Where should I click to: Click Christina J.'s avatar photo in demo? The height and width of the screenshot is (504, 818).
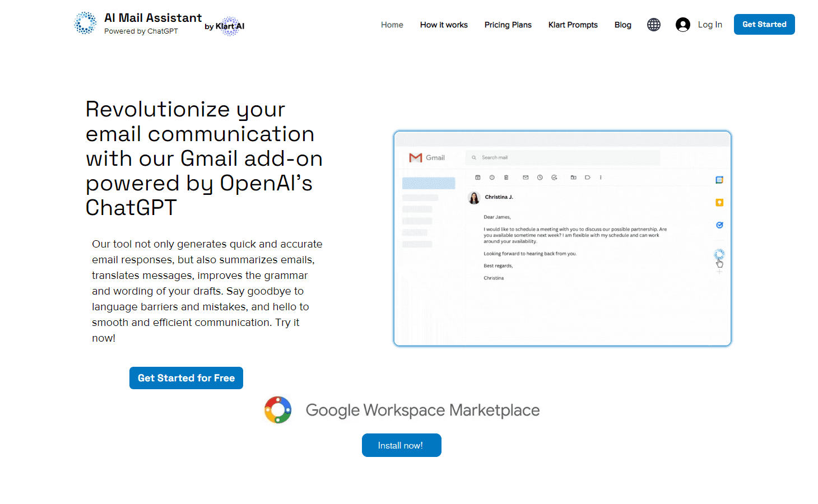tap(474, 198)
